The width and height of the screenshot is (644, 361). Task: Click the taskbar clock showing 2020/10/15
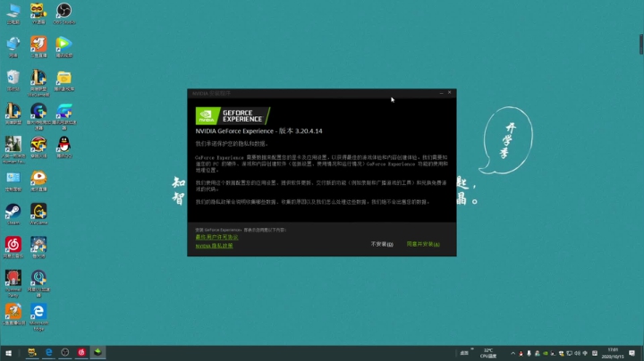pos(613,353)
